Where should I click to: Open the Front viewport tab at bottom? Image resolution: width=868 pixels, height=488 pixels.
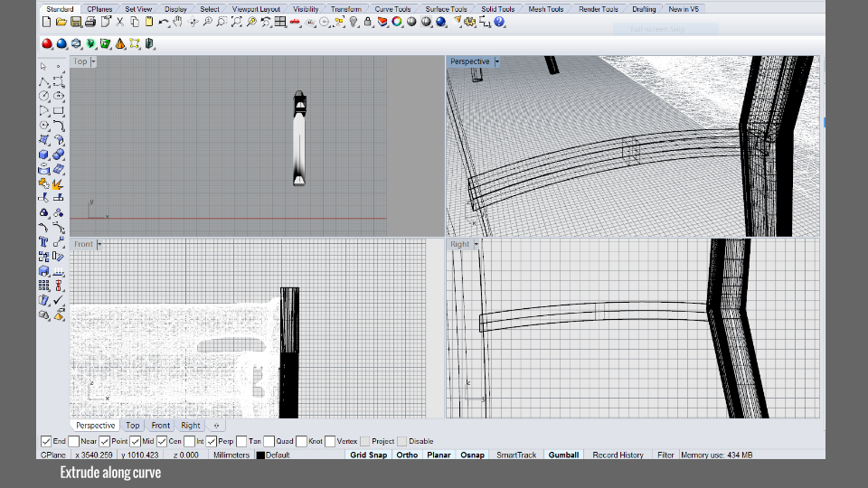(160, 425)
